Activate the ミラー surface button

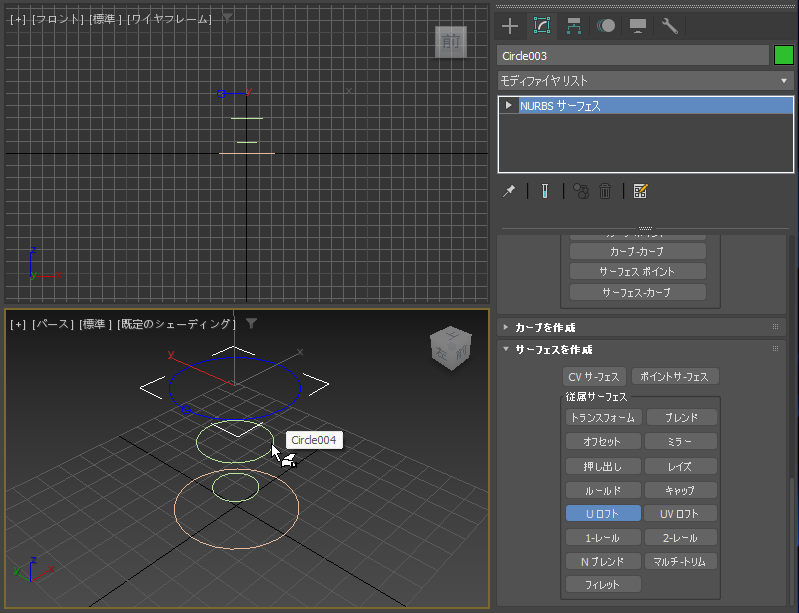[681, 441]
